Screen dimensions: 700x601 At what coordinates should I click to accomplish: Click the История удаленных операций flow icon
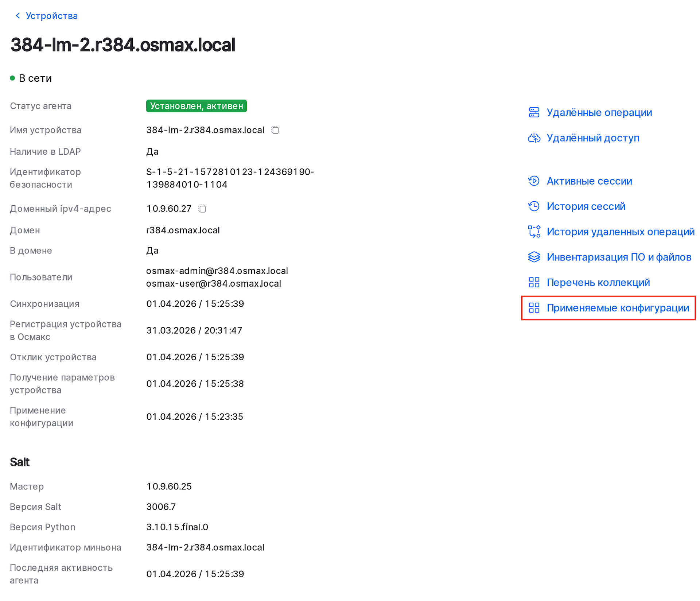pyautogui.click(x=534, y=232)
